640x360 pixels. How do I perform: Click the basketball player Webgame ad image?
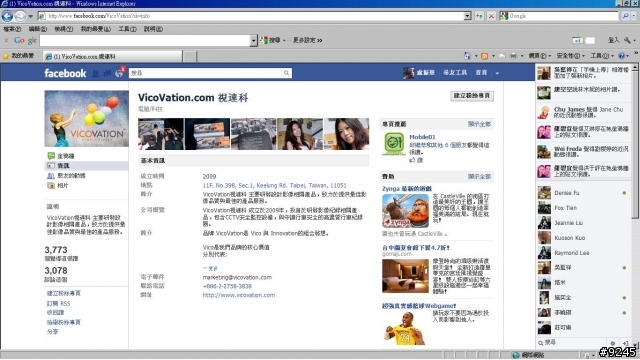click(404, 329)
